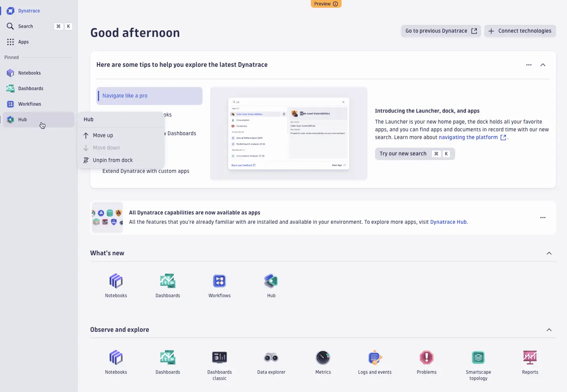567x392 pixels.
Task: Collapse the What's new section
Action: (549, 253)
